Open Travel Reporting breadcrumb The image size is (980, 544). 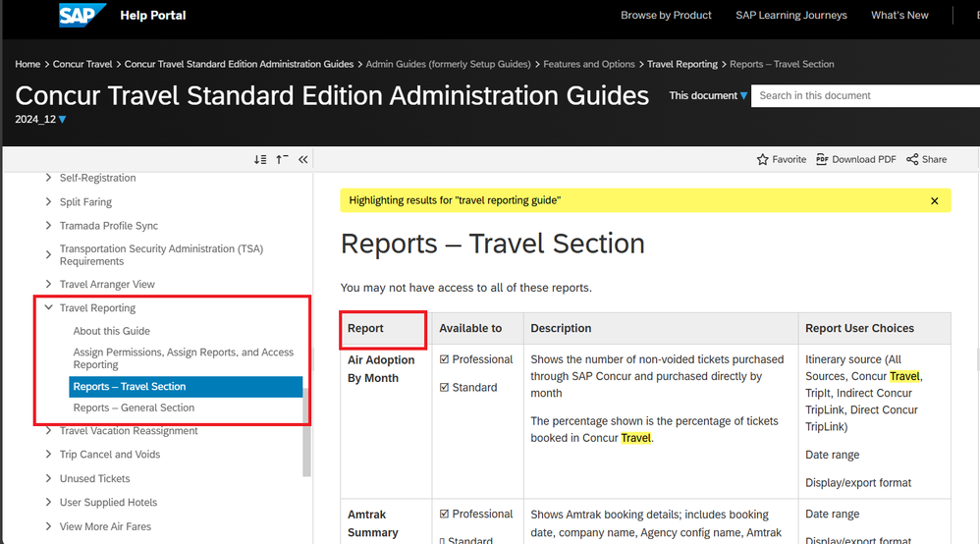point(681,64)
